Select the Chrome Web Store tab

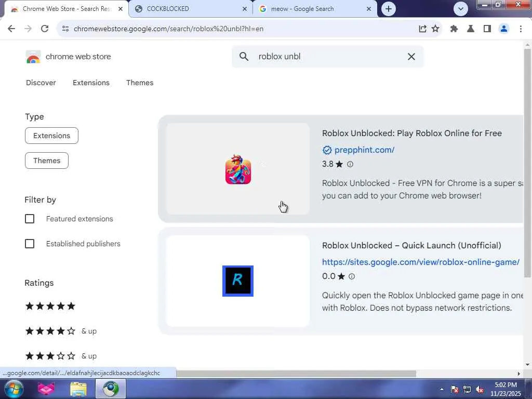tap(66, 9)
